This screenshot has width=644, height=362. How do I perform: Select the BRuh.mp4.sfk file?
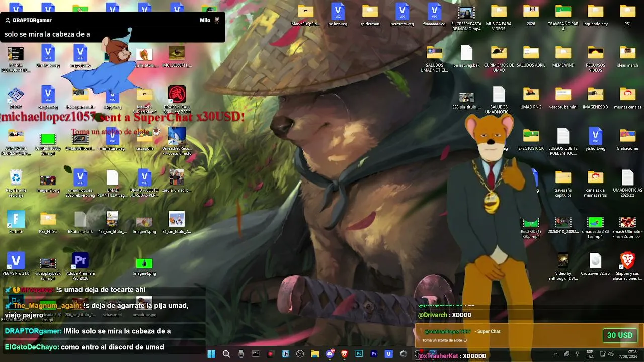[x=80, y=222]
